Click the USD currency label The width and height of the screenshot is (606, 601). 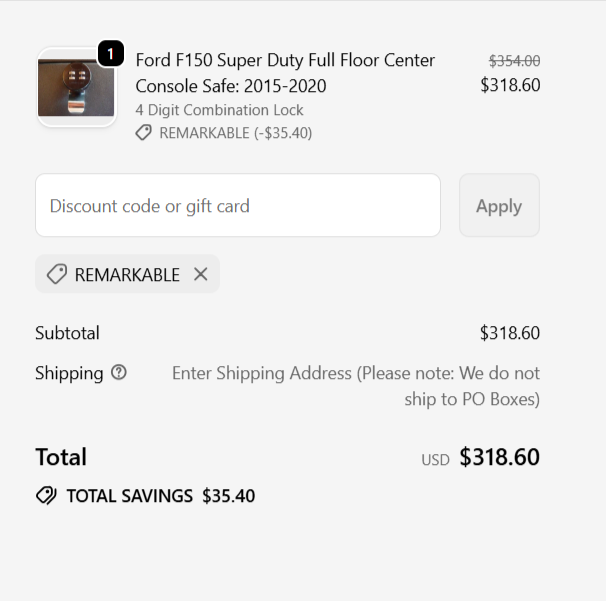[435, 460]
